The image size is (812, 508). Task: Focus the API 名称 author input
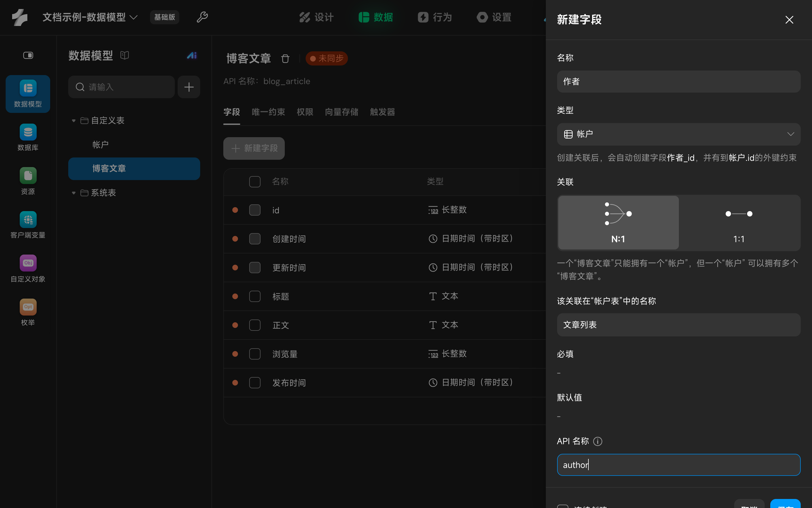(x=678, y=465)
